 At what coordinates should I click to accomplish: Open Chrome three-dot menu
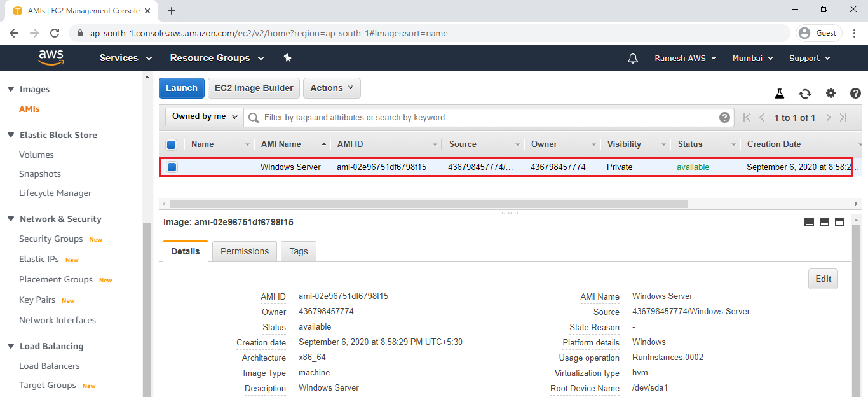(854, 33)
